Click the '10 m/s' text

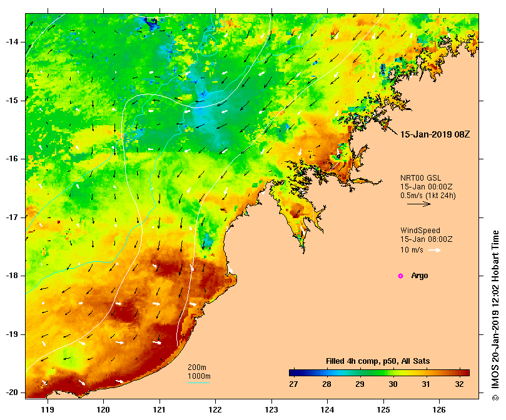412,250
